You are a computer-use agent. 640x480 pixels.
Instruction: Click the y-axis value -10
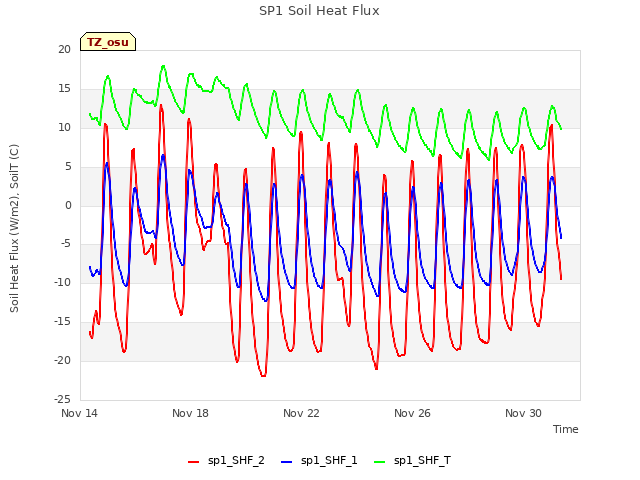(62, 282)
